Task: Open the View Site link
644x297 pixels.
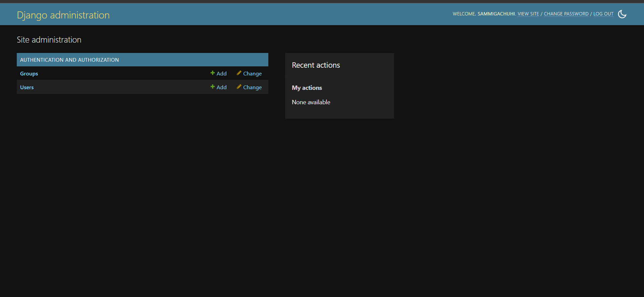Action: tap(528, 14)
